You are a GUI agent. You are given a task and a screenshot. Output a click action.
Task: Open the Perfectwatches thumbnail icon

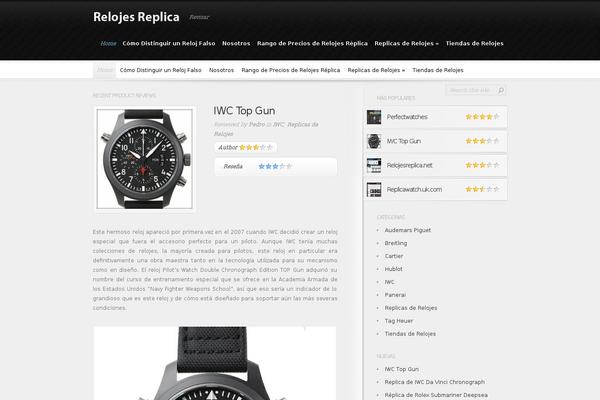tap(374, 117)
